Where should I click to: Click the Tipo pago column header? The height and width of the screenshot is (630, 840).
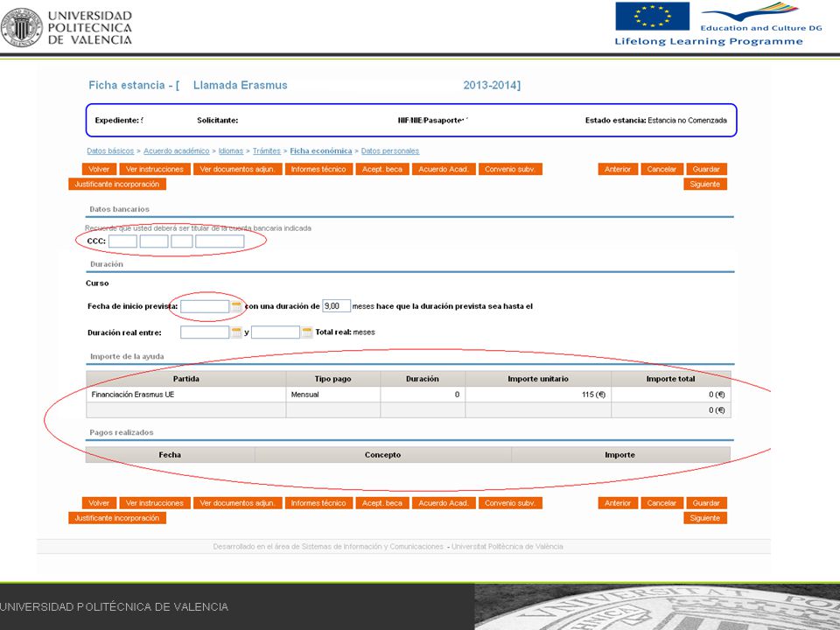coord(332,379)
